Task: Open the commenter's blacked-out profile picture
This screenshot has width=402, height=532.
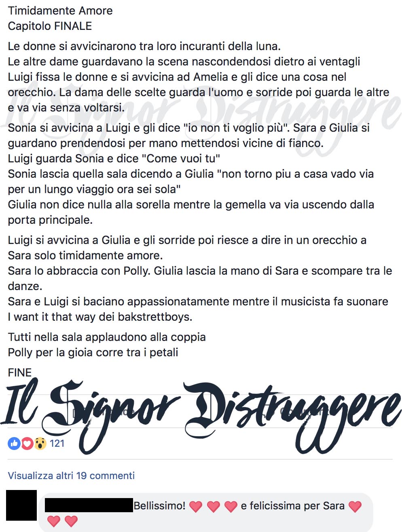Action: point(21,505)
